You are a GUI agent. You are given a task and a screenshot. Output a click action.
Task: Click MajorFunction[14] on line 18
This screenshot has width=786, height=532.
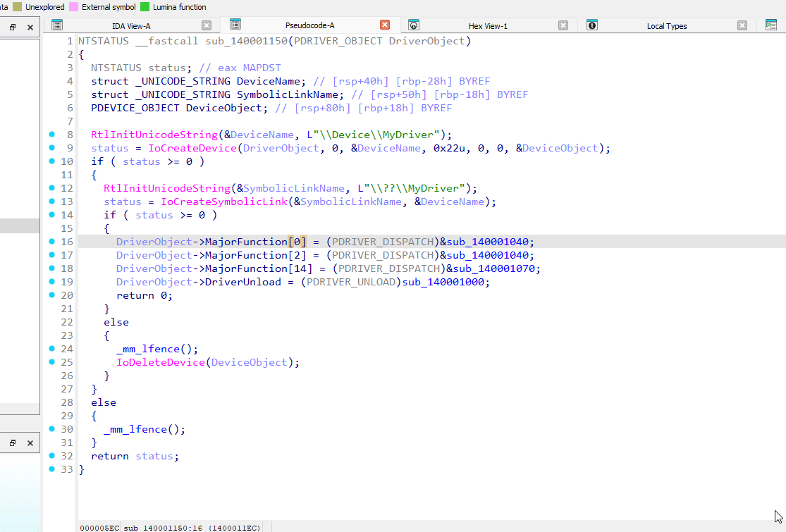[259, 268]
